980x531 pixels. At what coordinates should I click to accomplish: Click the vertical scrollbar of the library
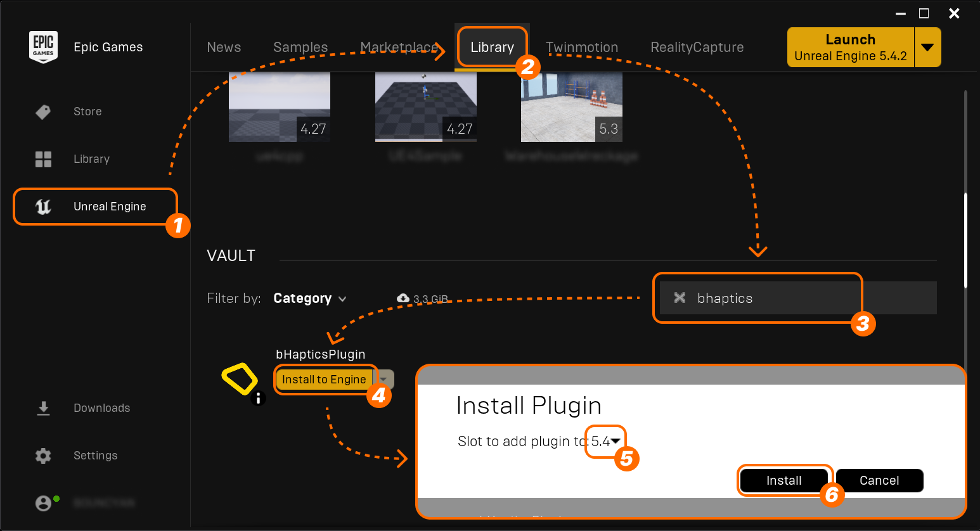(x=965, y=241)
